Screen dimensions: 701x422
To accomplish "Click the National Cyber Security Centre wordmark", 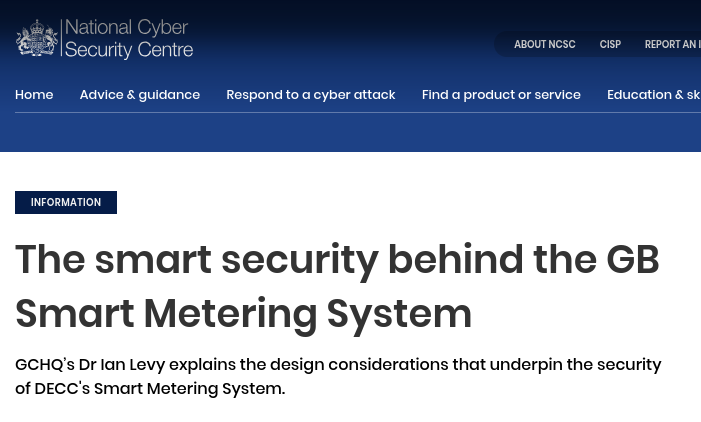I will coord(128,40).
